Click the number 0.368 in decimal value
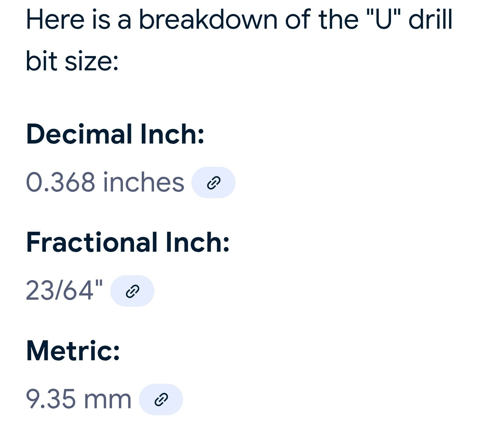This screenshot has width=504, height=431. [61, 182]
